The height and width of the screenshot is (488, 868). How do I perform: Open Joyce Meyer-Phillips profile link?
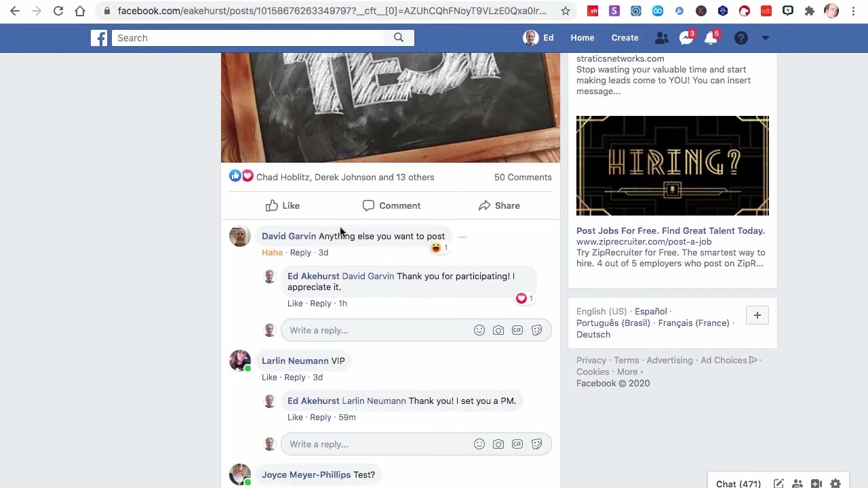tap(306, 474)
